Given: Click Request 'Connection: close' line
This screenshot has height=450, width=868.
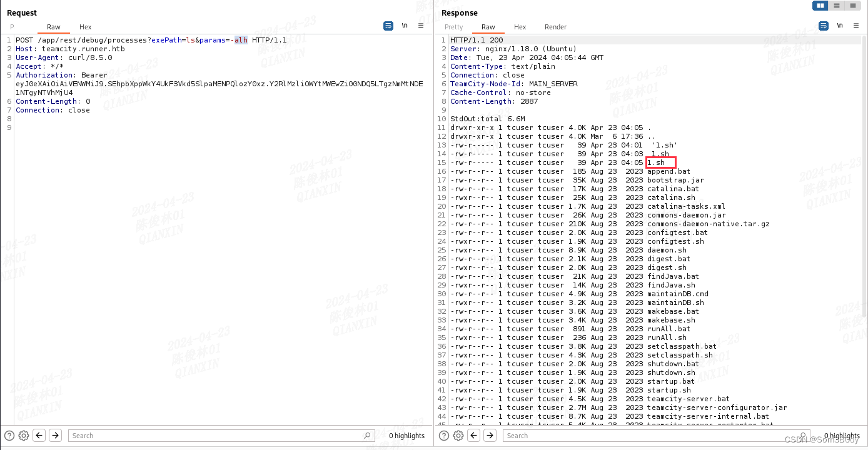Looking at the screenshot, I should point(53,110).
